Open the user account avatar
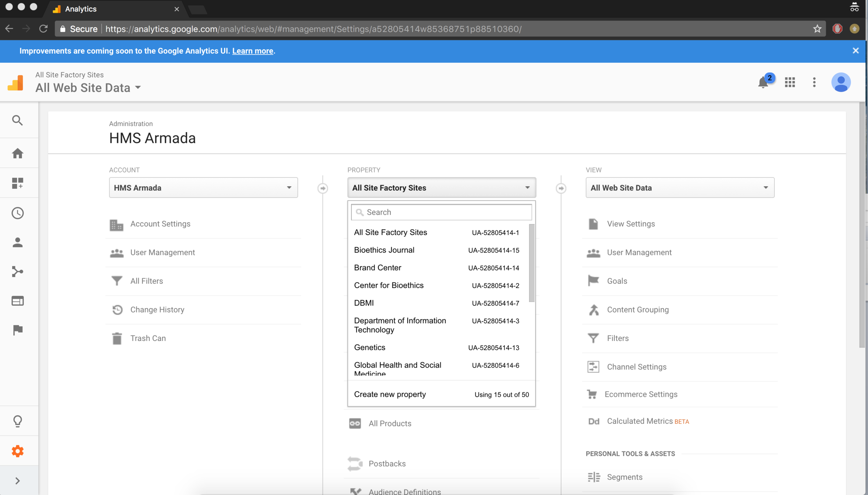868x495 pixels. (841, 82)
